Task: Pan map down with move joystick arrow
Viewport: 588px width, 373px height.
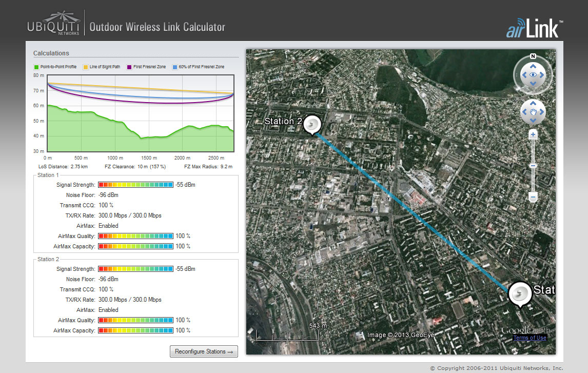Action: pos(533,120)
